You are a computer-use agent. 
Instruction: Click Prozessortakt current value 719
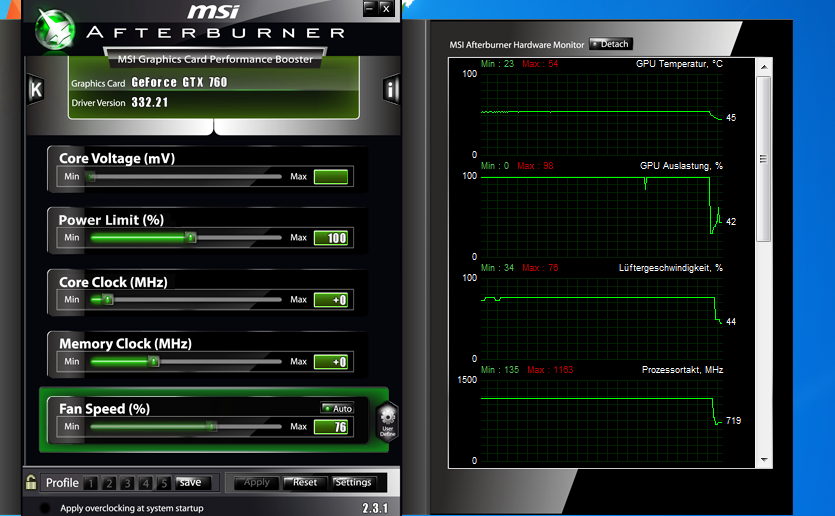point(733,421)
